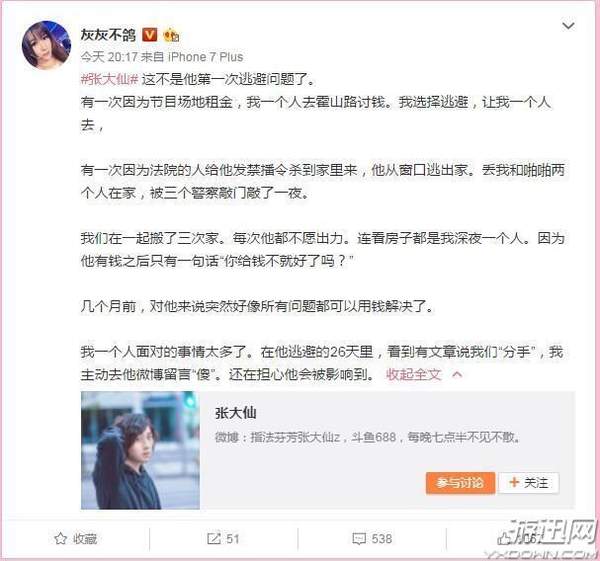Collapse the post with 收起全文
The image size is (600, 561).
click(414, 374)
